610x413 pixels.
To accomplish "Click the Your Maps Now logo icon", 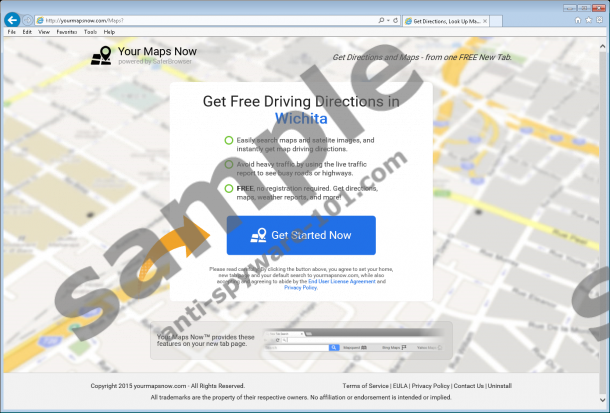I will (x=101, y=56).
